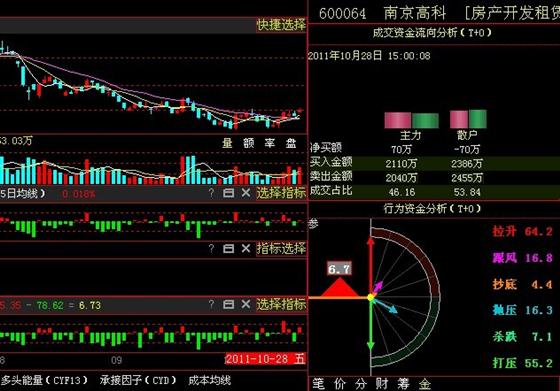Click the pink 主力 buy color bar

[398, 120]
